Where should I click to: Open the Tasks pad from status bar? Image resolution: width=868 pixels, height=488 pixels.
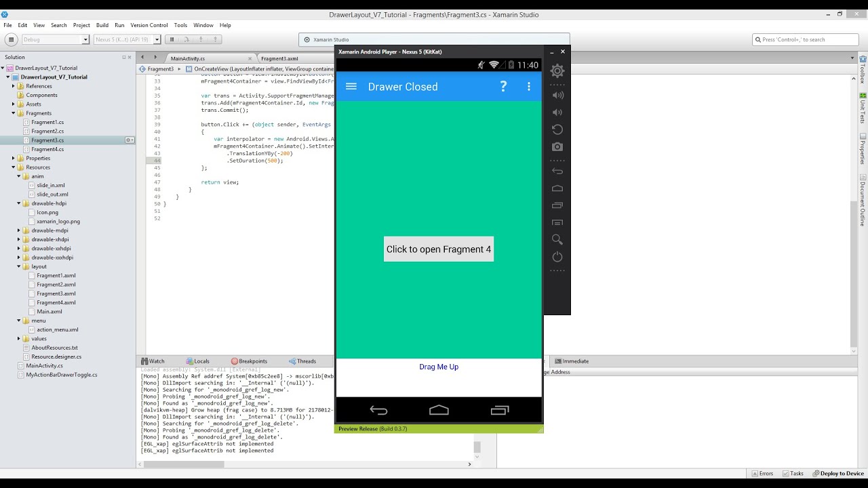tap(793, 473)
